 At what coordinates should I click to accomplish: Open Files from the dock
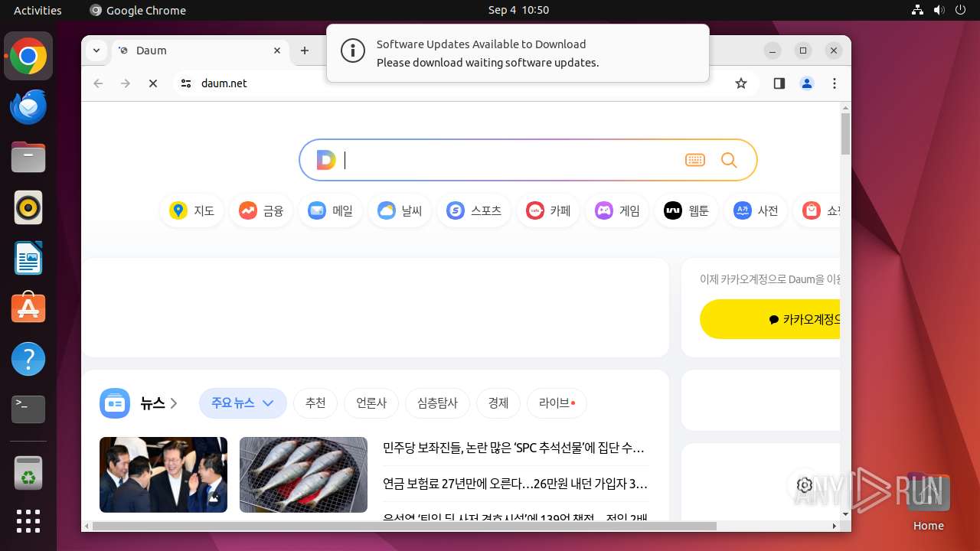28,158
